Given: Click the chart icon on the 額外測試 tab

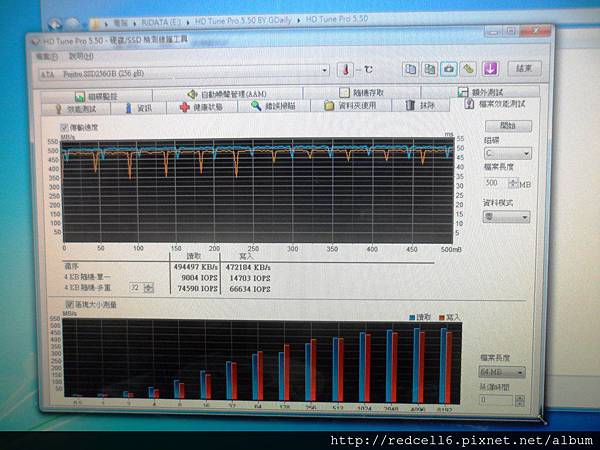Looking at the screenshot, I should coord(463,92).
